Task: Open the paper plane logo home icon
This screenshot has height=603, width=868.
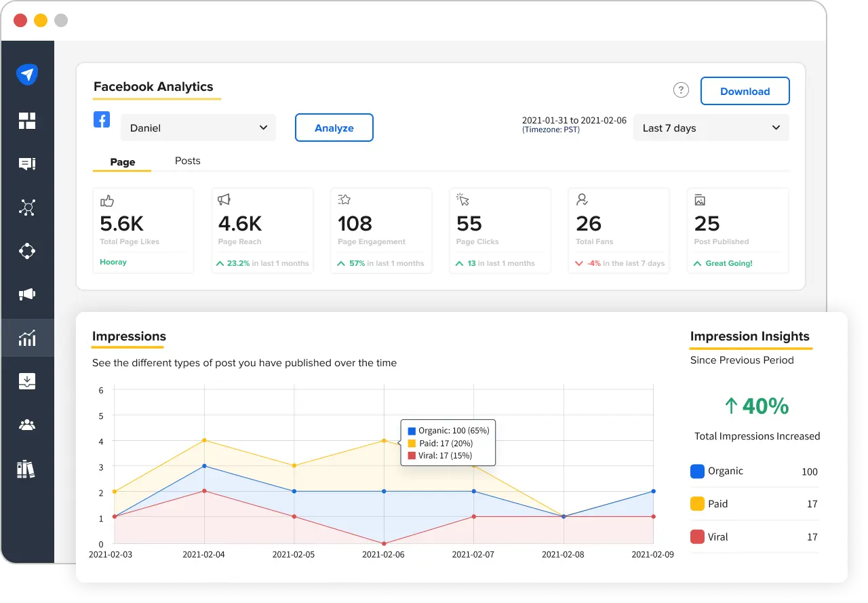Action: [x=27, y=75]
